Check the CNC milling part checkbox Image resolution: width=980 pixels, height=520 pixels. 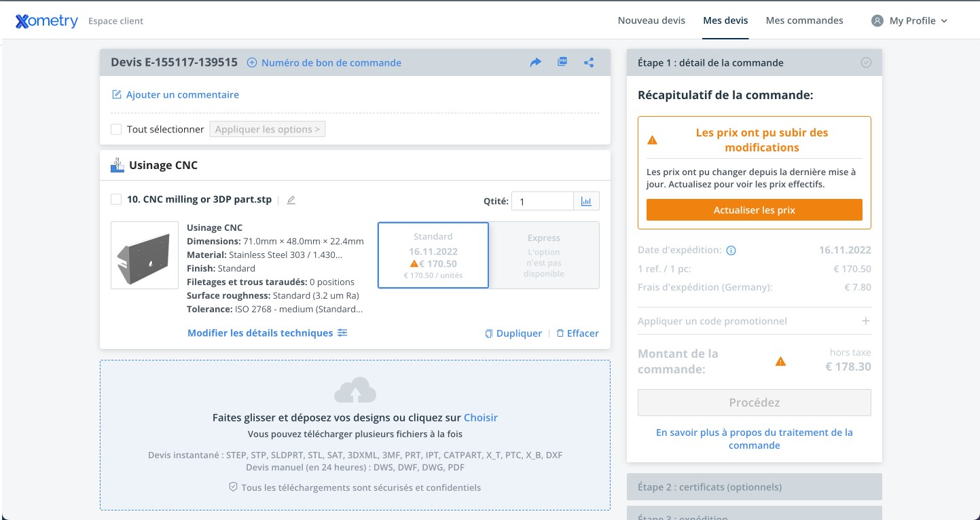[x=116, y=200]
